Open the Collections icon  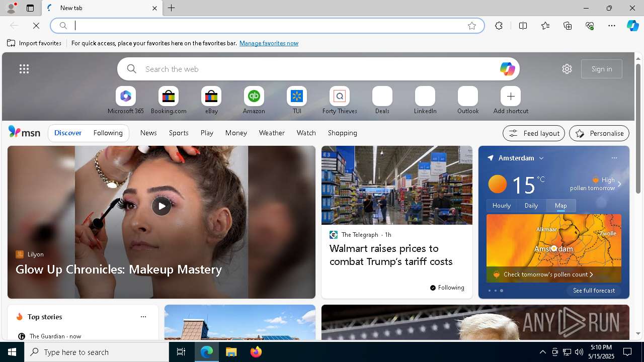point(568,26)
